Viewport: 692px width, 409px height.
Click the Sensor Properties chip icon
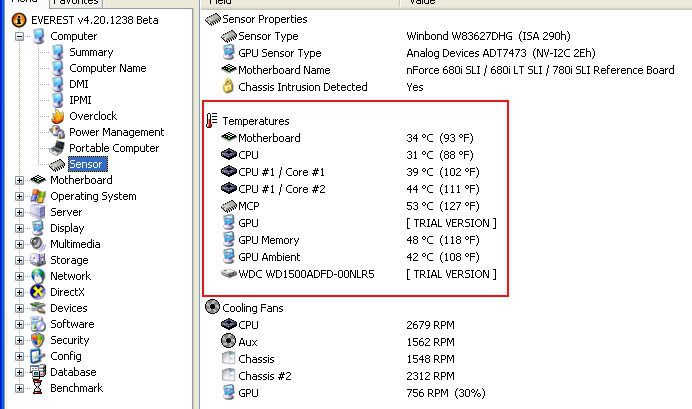click(213, 19)
